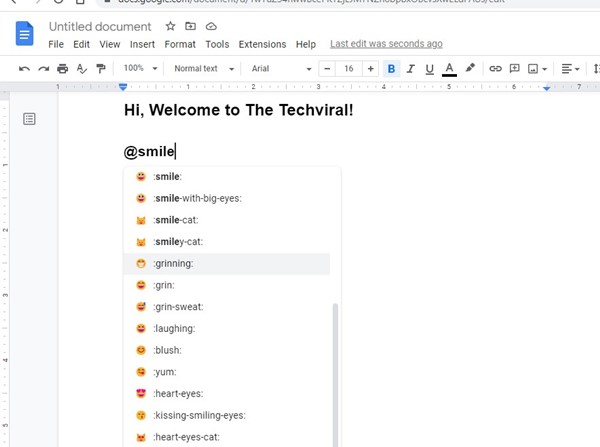Increase the font size
The width and height of the screenshot is (600, 447).
pyautogui.click(x=370, y=69)
